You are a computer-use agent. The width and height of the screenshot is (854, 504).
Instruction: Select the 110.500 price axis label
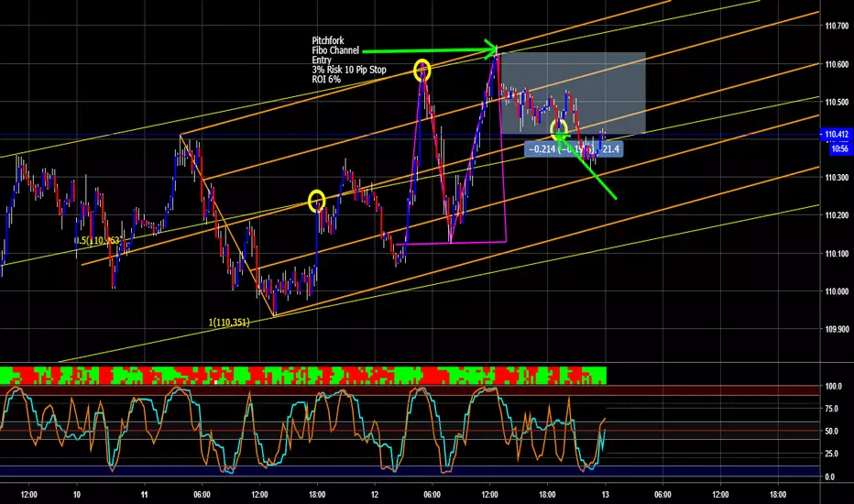tap(837, 102)
